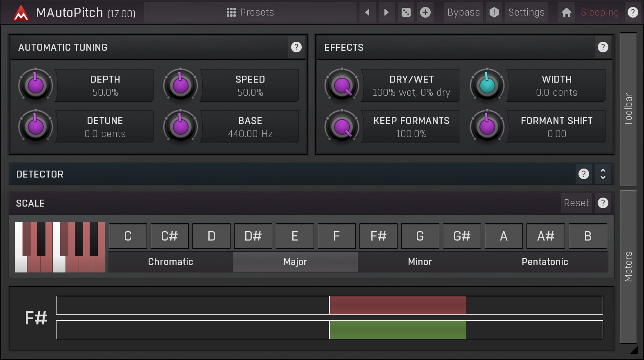
Task: Click the previous preset arrow
Action: 367,12
